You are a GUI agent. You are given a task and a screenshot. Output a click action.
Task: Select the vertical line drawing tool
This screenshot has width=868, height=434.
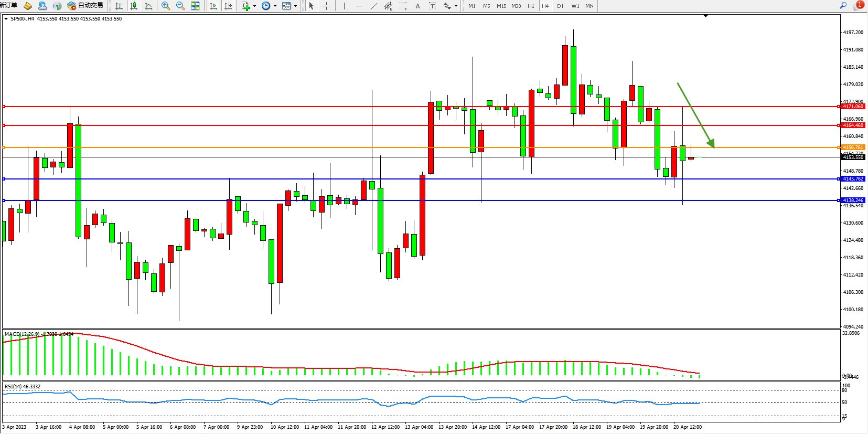tap(344, 6)
